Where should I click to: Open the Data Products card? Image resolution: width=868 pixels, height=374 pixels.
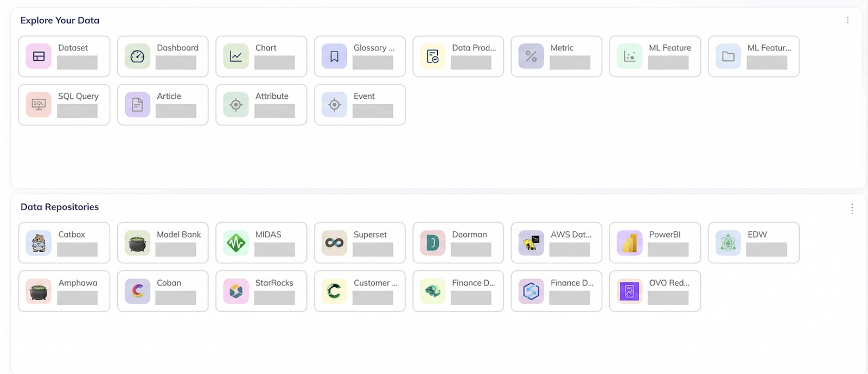tap(458, 56)
